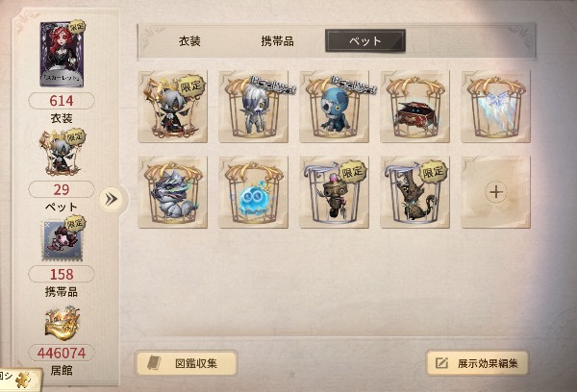Collapse sidebar with double chevron arrow
Viewport: 577px width, 392px height.
click(x=112, y=199)
